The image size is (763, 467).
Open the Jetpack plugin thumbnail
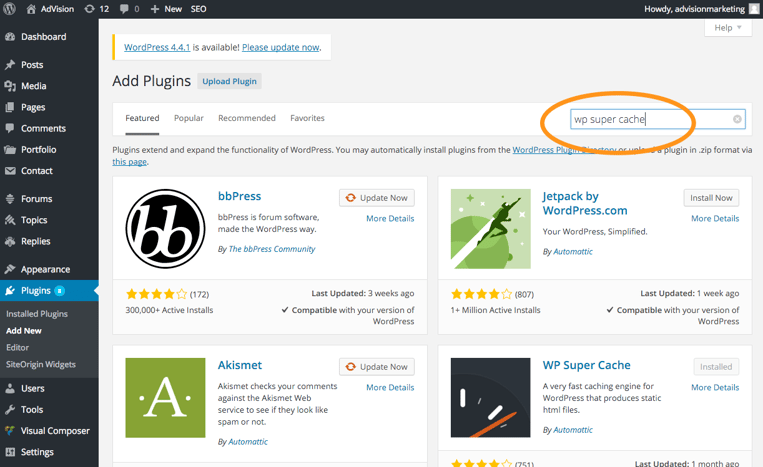(x=490, y=229)
